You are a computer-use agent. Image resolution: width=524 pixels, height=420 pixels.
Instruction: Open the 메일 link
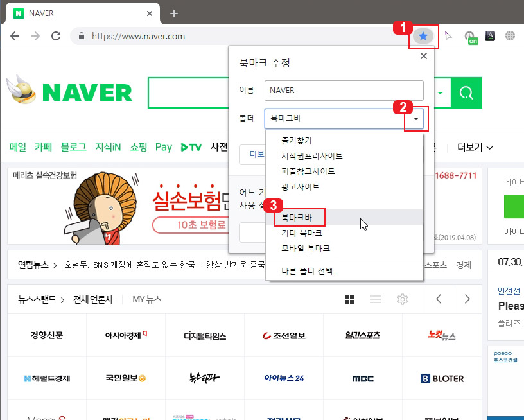pos(18,147)
